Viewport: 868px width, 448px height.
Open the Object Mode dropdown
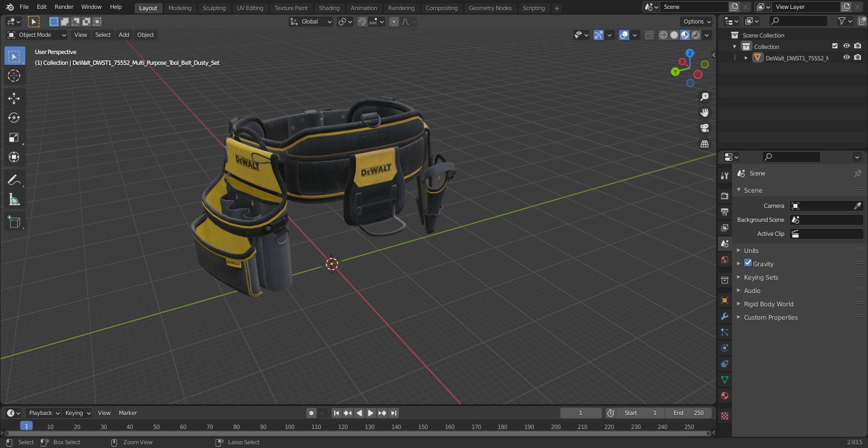tap(37, 35)
